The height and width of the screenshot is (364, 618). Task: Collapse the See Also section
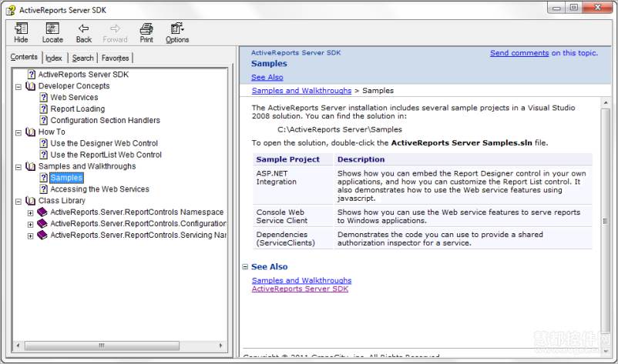click(245, 267)
